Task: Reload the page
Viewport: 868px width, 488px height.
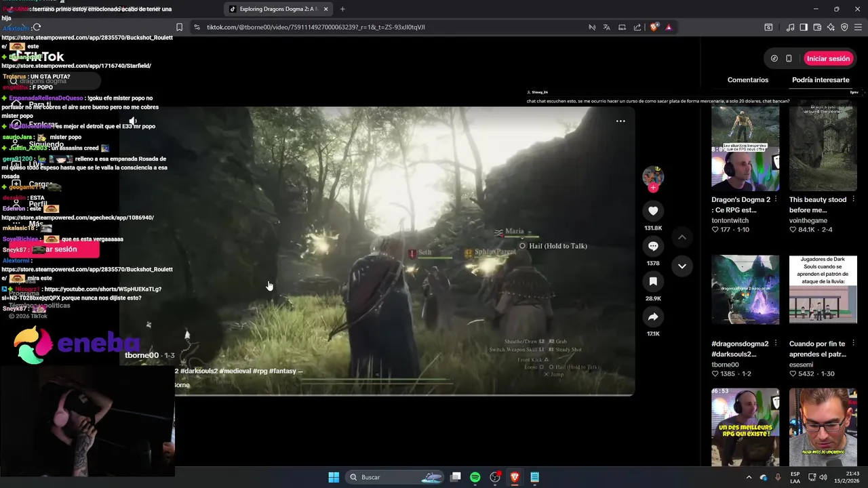Action: 37,27
